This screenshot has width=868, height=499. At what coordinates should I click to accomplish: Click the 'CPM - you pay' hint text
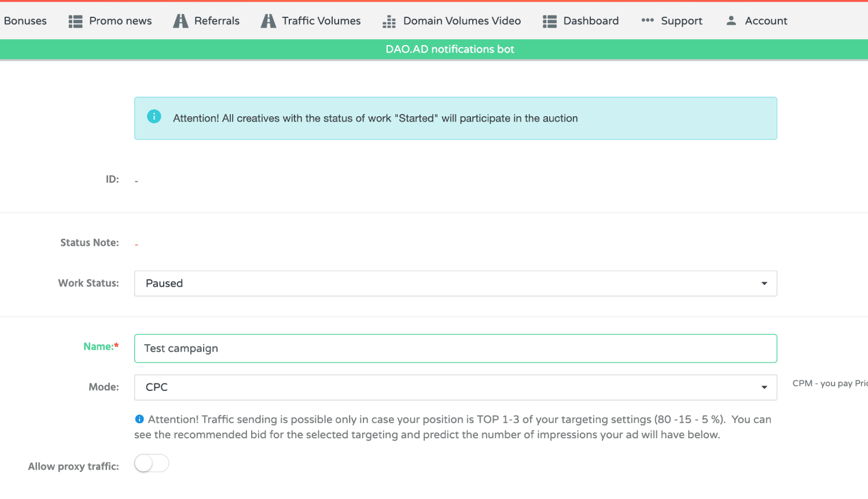coord(830,383)
